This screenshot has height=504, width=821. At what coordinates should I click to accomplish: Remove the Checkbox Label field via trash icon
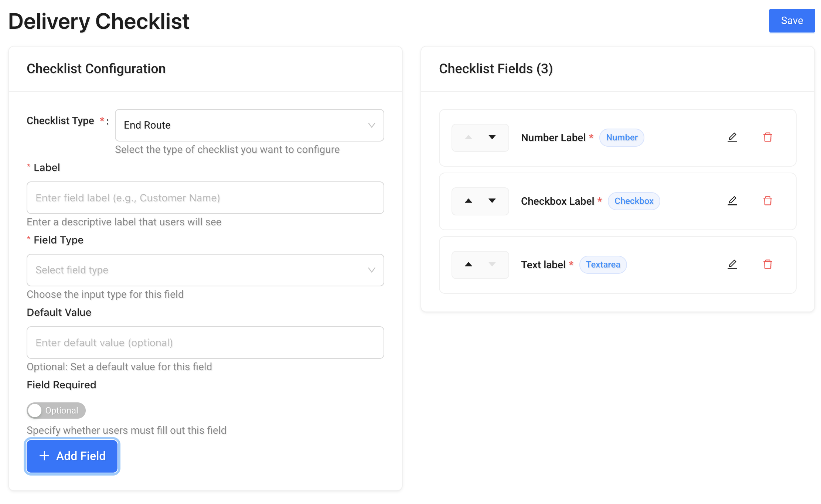click(768, 201)
